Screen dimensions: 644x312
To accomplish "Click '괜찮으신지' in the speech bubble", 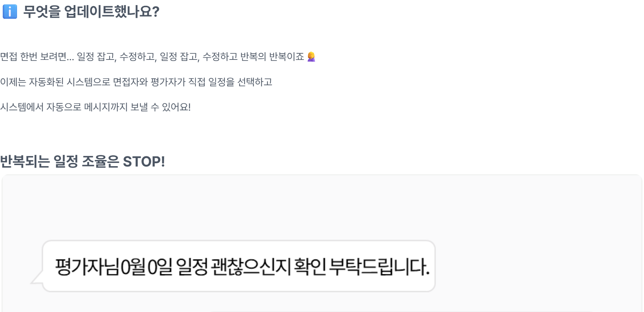I will click(251, 267).
